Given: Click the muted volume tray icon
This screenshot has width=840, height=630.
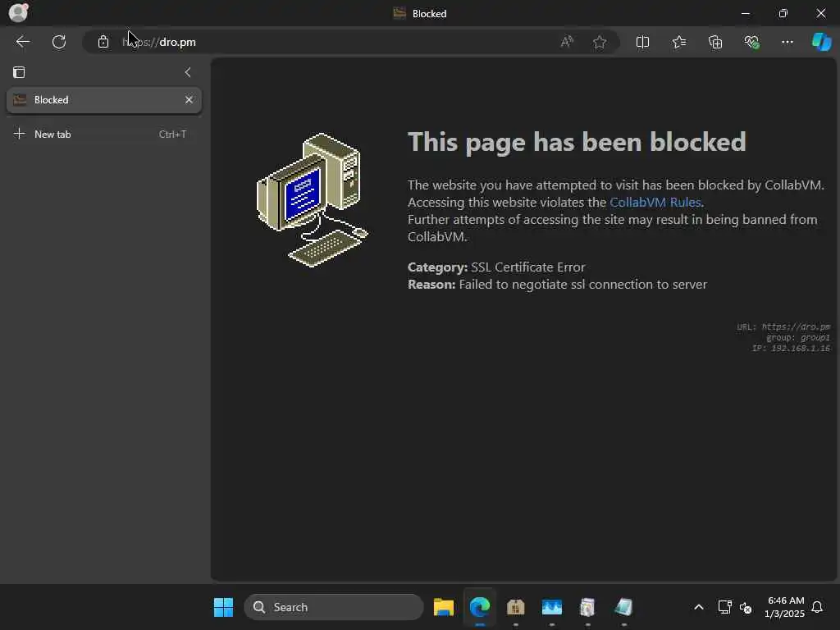Looking at the screenshot, I should pyautogui.click(x=745, y=608).
